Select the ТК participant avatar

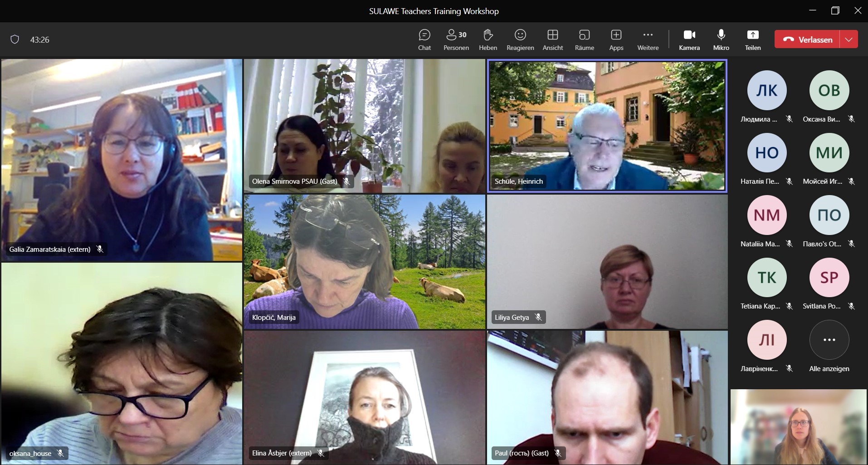(767, 277)
